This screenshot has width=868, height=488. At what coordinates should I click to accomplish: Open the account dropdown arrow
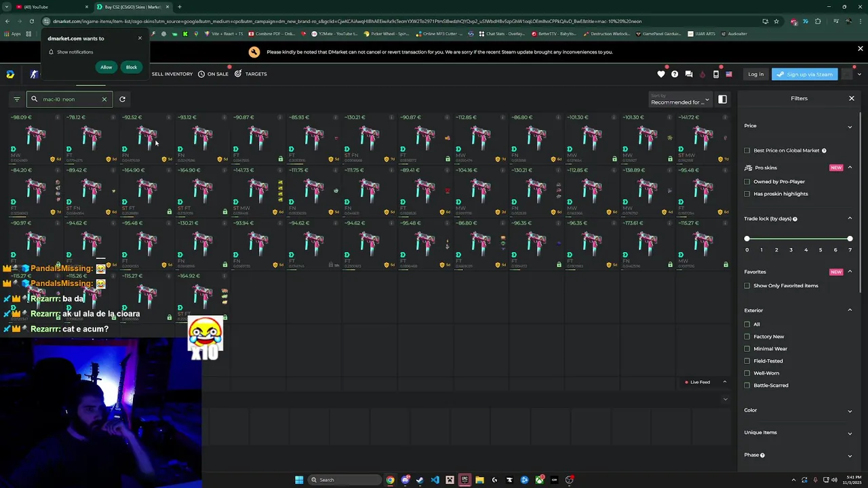point(859,74)
